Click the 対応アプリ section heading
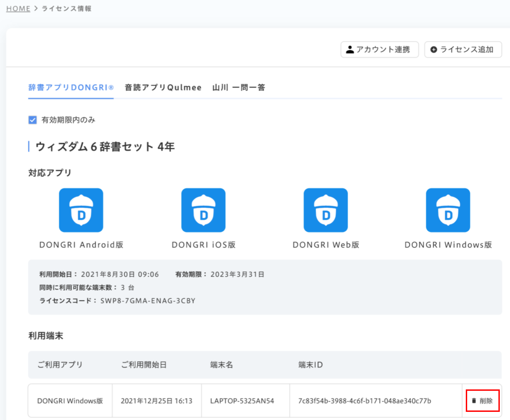Image resolution: width=510 pixels, height=420 pixels. click(x=50, y=173)
